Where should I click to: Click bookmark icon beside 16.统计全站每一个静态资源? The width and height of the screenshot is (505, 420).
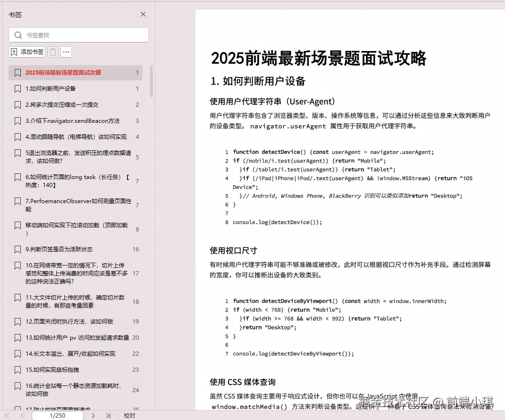[17, 386]
